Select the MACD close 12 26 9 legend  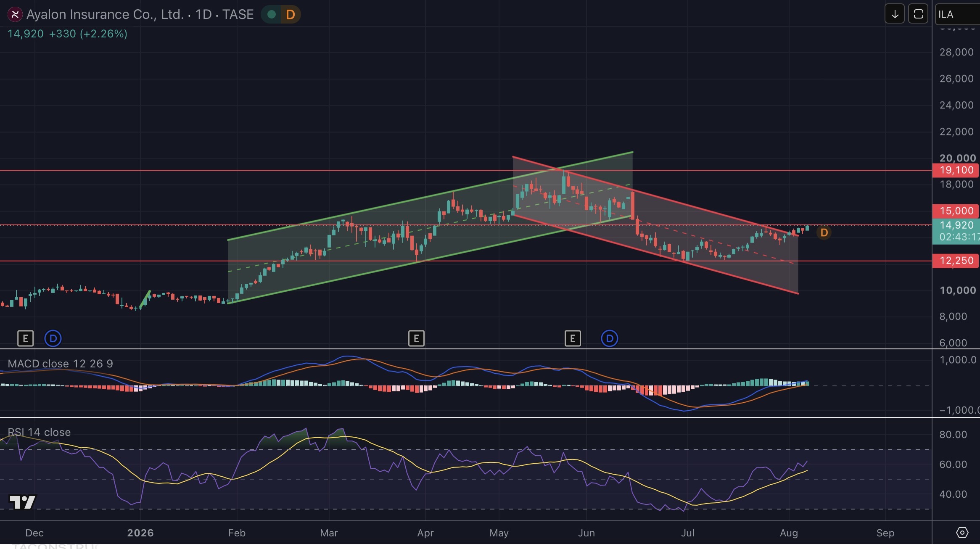pos(60,364)
